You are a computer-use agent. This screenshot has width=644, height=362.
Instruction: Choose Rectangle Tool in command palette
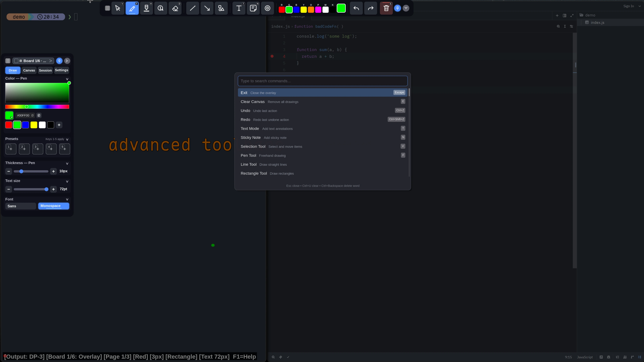[322, 173]
